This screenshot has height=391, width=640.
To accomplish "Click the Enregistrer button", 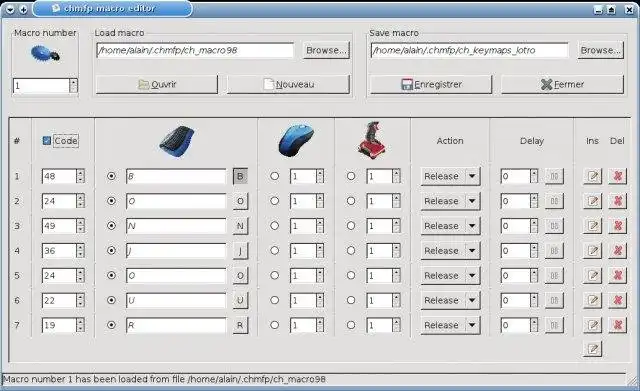I will (431, 84).
